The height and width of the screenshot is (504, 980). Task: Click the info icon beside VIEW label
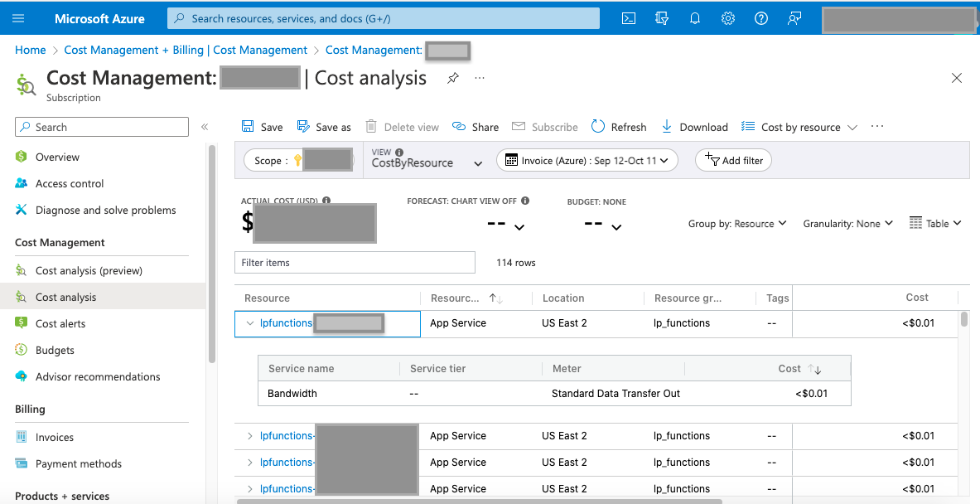(x=399, y=152)
